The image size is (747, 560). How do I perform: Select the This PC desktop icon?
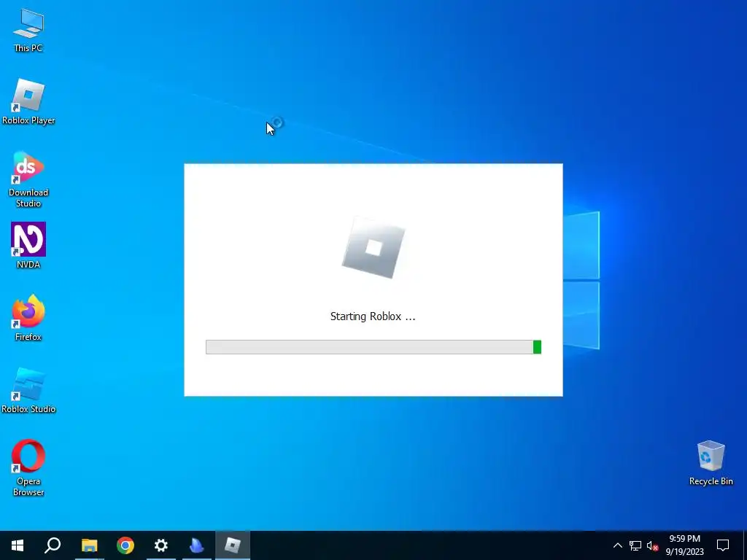coord(28,31)
